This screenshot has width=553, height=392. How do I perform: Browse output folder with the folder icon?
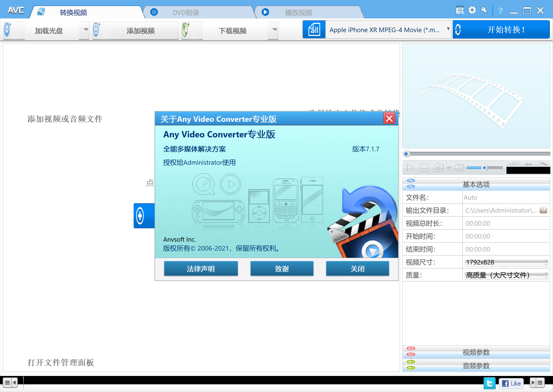(x=543, y=210)
